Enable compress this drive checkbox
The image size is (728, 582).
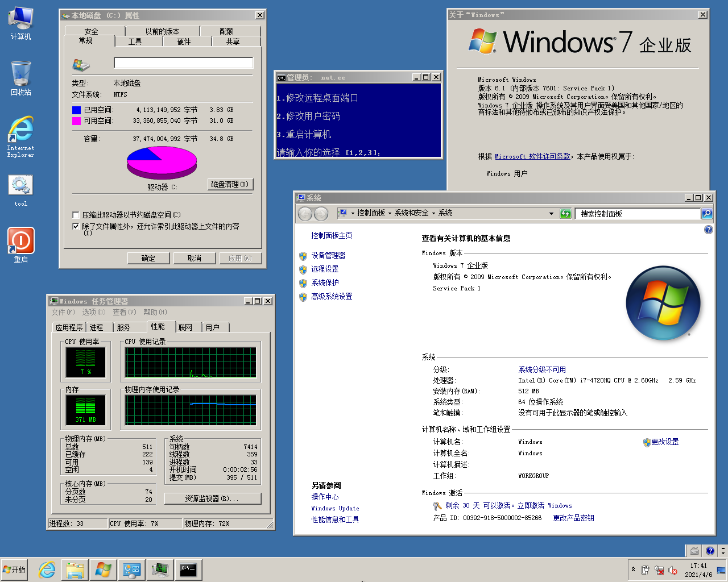76,215
